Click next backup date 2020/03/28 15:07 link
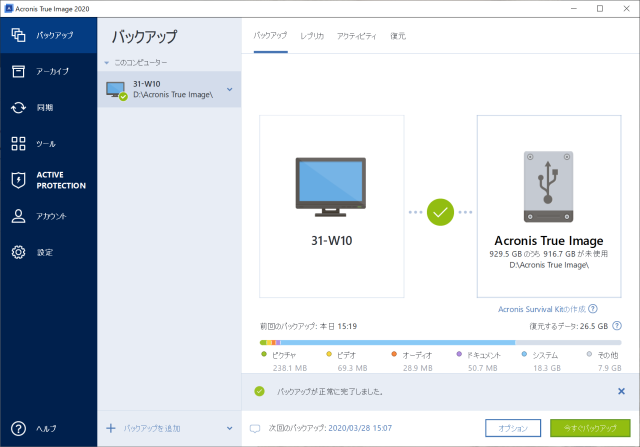640x447 pixels. coord(360,428)
